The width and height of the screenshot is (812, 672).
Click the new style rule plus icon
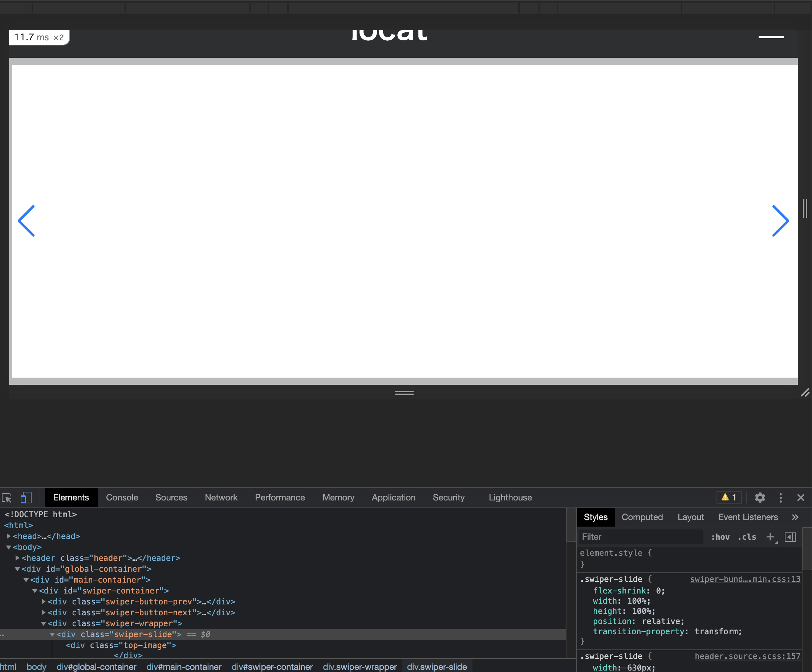(770, 537)
